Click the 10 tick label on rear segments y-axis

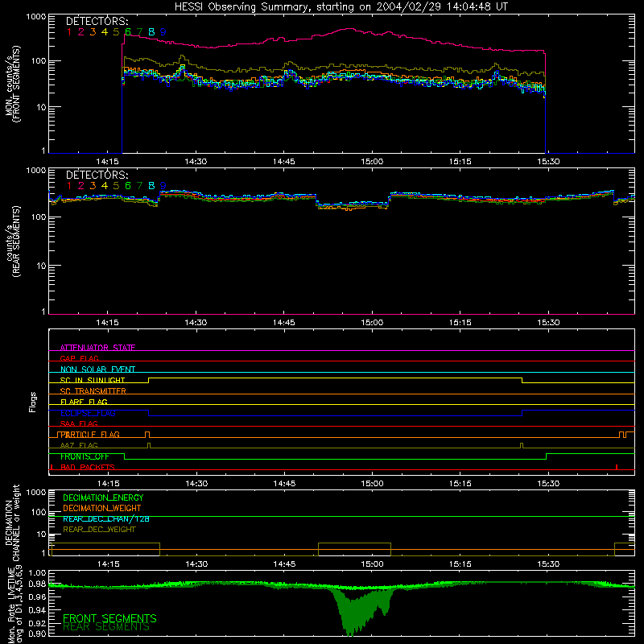point(42,266)
